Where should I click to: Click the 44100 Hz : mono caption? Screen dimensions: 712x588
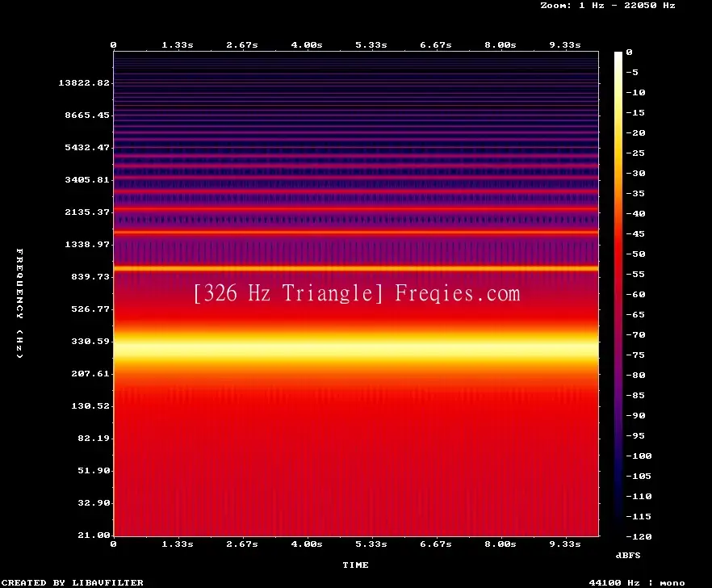(637, 582)
